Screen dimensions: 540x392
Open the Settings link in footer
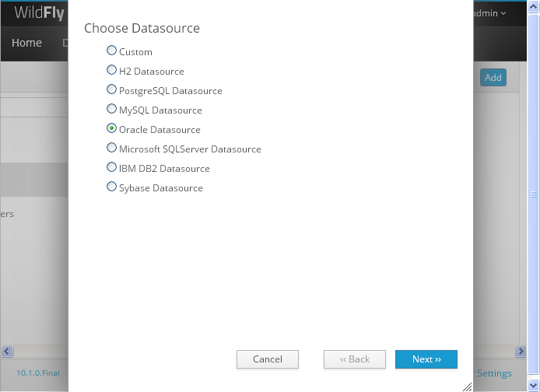(x=494, y=373)
